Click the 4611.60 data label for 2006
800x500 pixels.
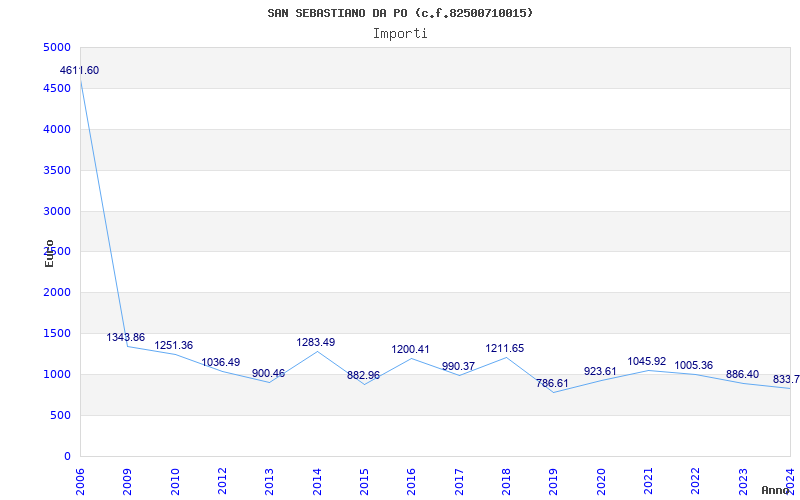(x=80, y=70)
